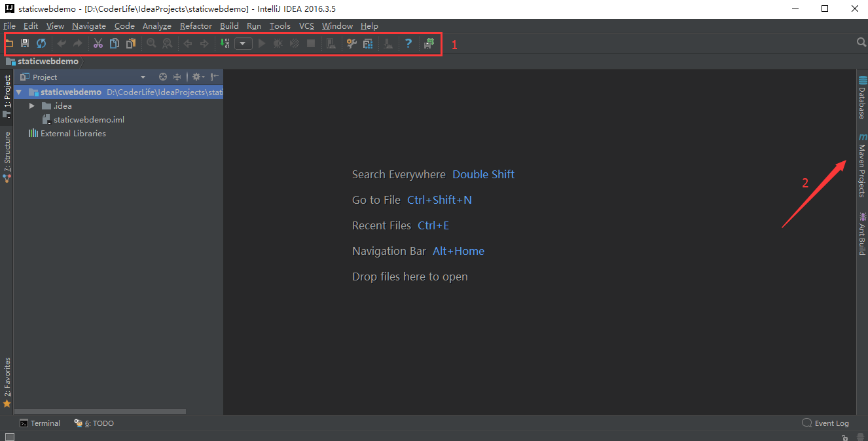Open the run configuration dropdown
The width and height of the screenshot is (868, 441).
click(243, 43)
